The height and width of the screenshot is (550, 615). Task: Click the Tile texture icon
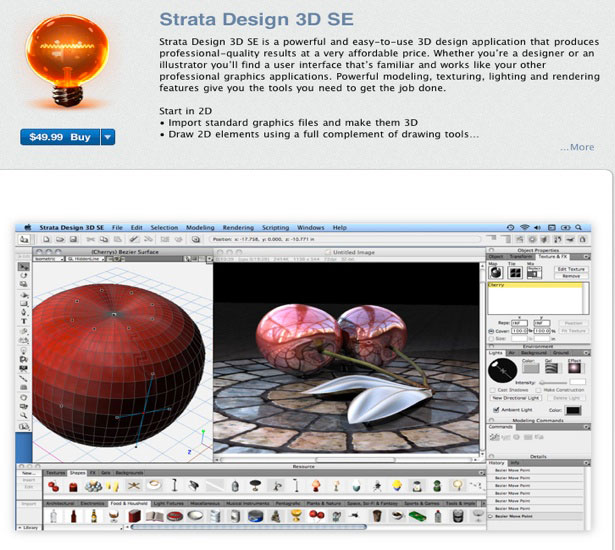coord(515,272)
